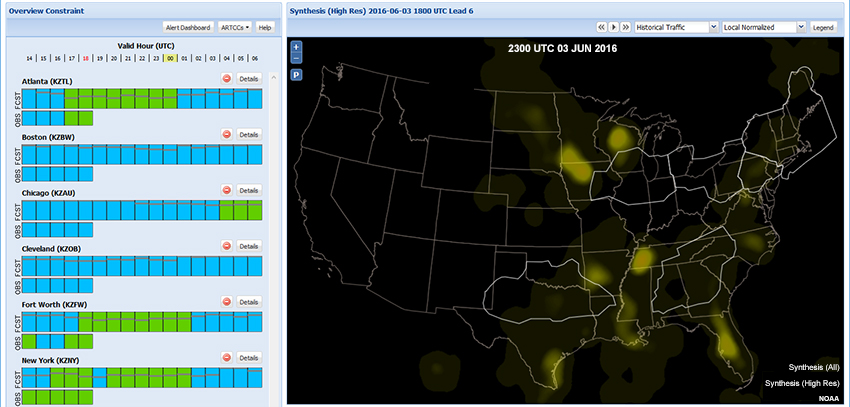
Task: Remove the Cleveland (KZOB) row with red minus icon
Action: point(227,246)
